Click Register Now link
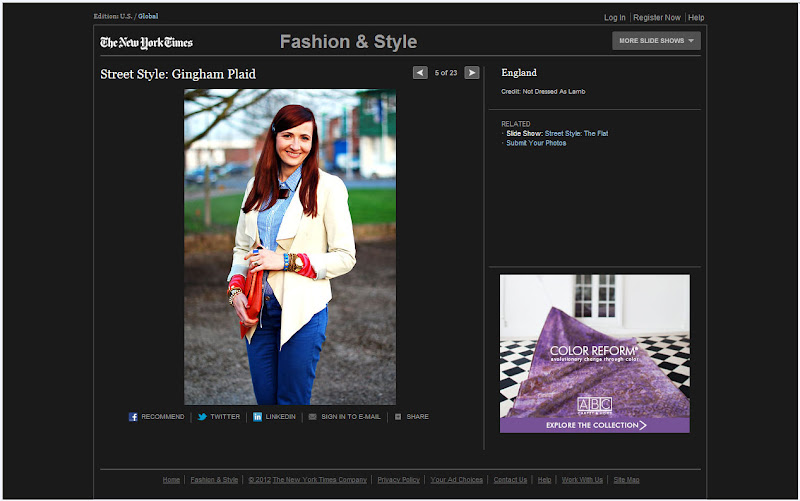 [656, 18]
